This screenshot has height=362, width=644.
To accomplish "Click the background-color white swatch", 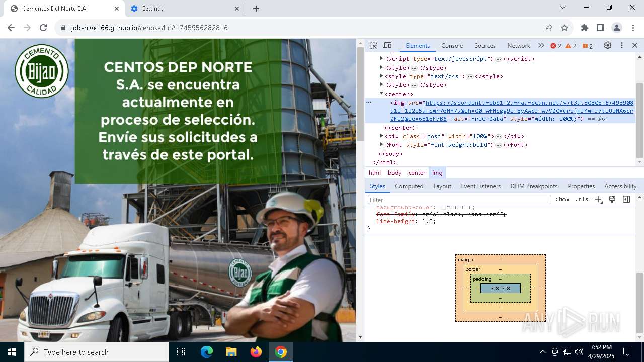I will (x=443, y=208).
